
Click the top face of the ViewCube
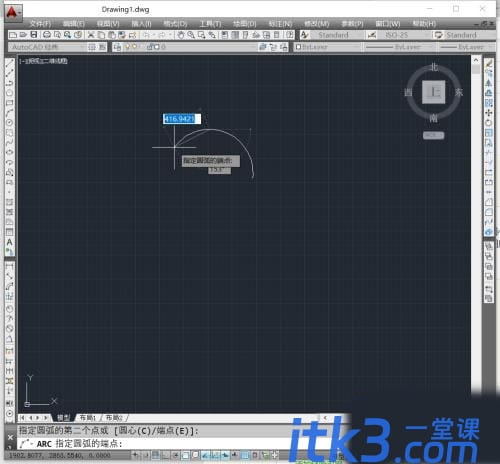[x=434, y=92]
